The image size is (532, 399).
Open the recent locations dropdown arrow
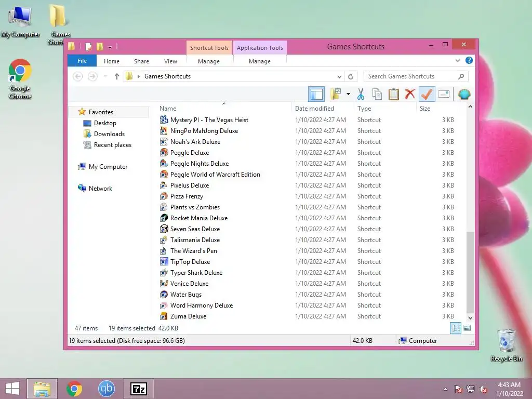[x=105, y=76]
